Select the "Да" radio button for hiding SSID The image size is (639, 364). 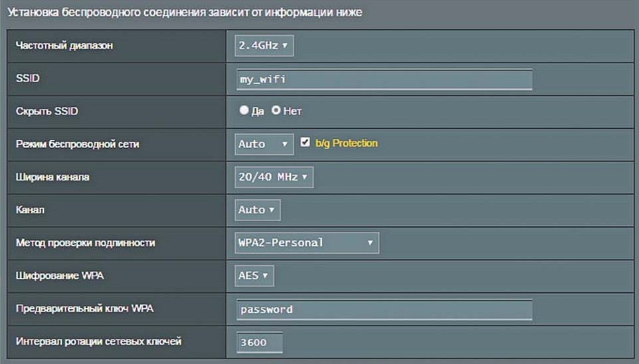click(x=244, y=111)
